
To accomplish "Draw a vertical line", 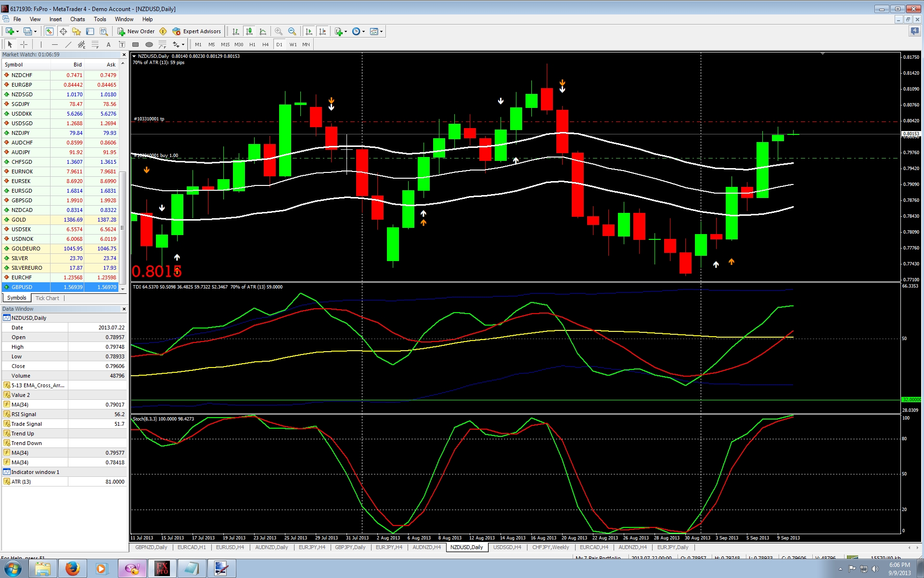I will (x=41, y=44).
